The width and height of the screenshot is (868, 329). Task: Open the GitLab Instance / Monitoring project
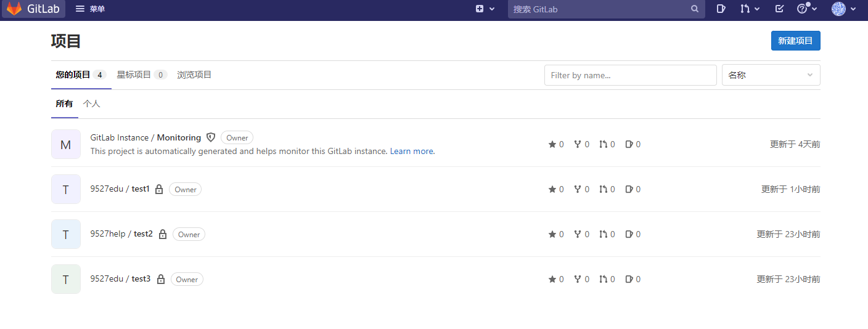pos(145,137)
